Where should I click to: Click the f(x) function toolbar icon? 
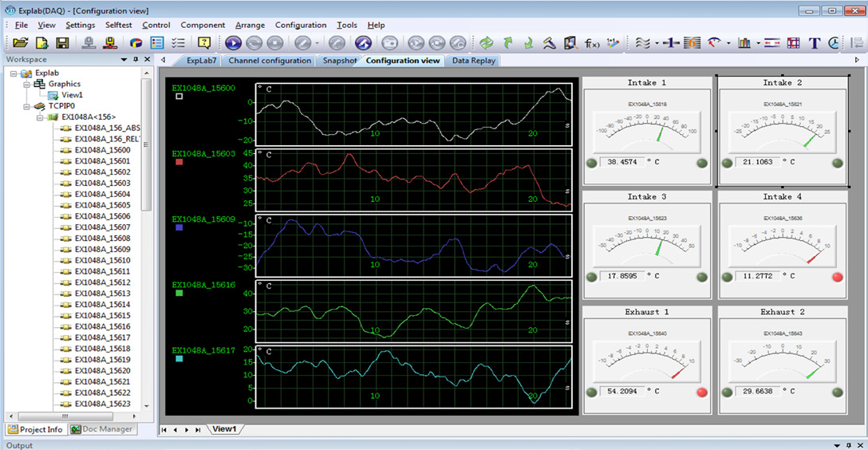pos(592,43)
